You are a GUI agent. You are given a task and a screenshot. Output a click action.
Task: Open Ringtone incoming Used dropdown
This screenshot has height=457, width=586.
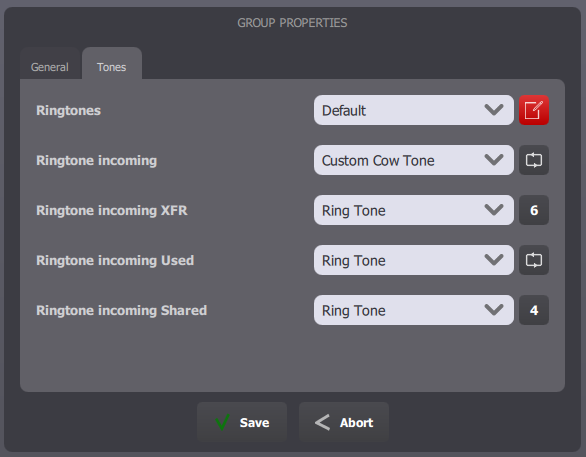[414, 260]
